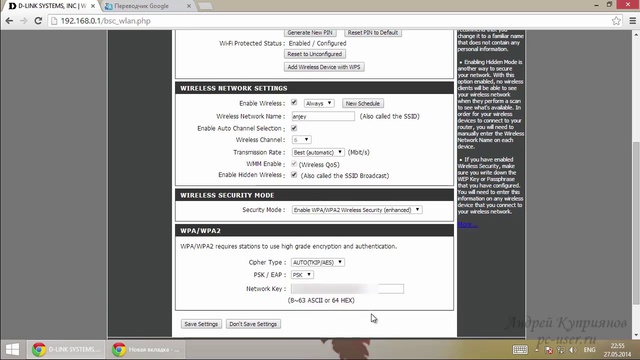The width and height of the screenshot is (640, 360).
Task: Open volume speaker tray icon
Action: pyautogui.click(x=573, y=350)
